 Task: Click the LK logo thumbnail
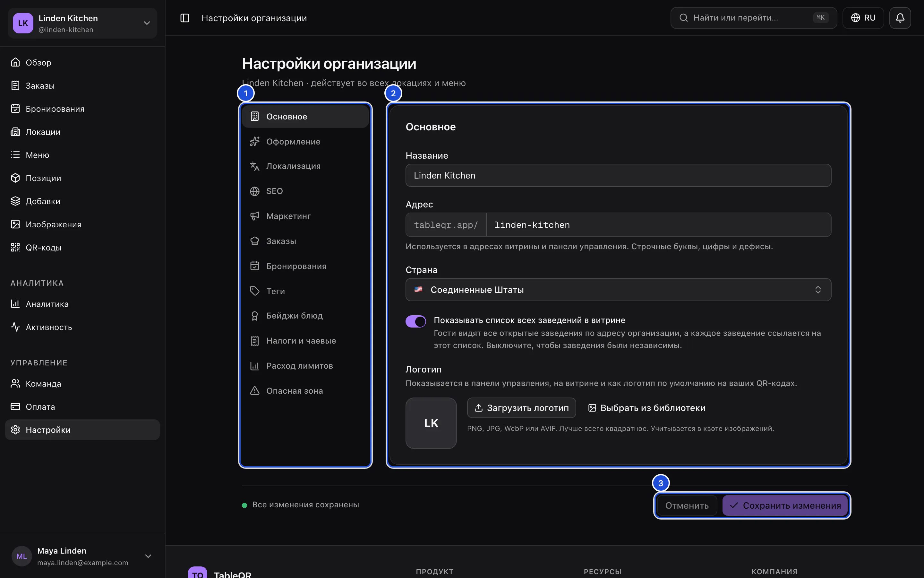tap(431, 423)
